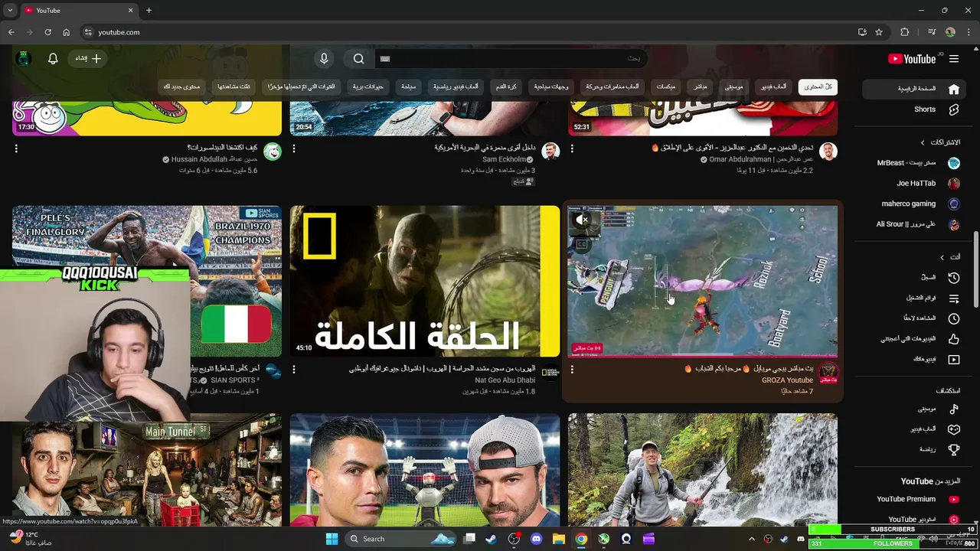Viewport: 980px width, 551px height.
Task: Open options menu for Nat Geo Abu Dhabi video
Action: point(294,370)
